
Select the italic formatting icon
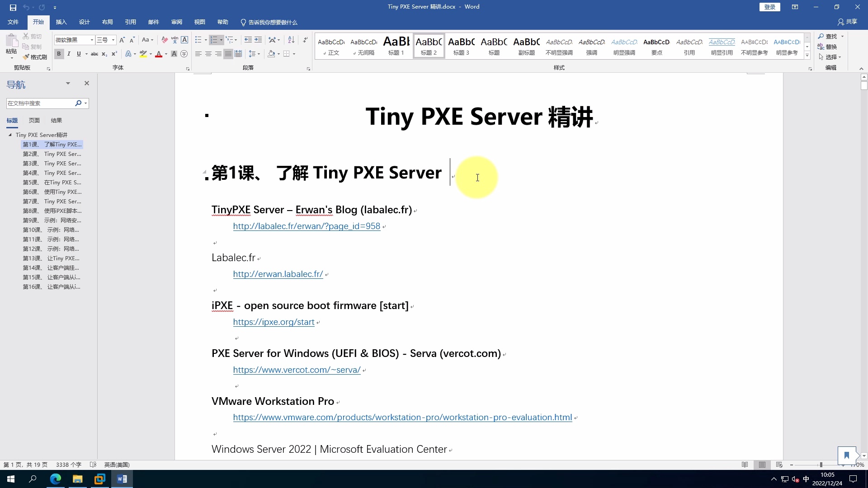[68, 54]
